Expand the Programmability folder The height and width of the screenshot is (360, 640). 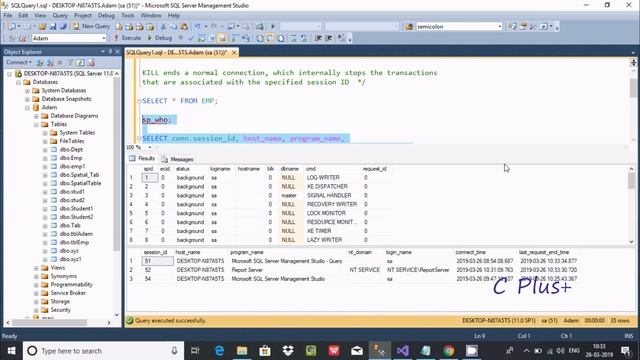click(36, 284)
